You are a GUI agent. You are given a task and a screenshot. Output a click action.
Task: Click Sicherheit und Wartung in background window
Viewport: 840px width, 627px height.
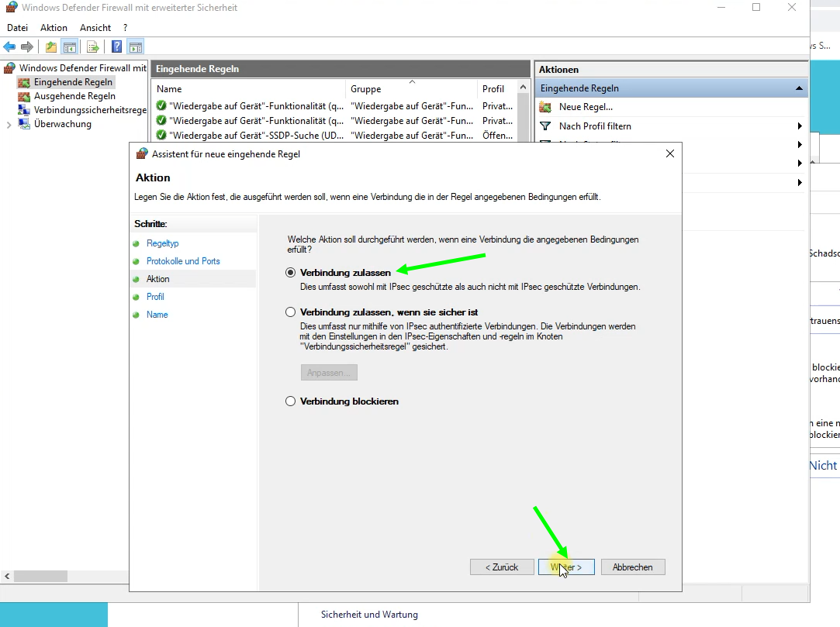click(369, 615)
